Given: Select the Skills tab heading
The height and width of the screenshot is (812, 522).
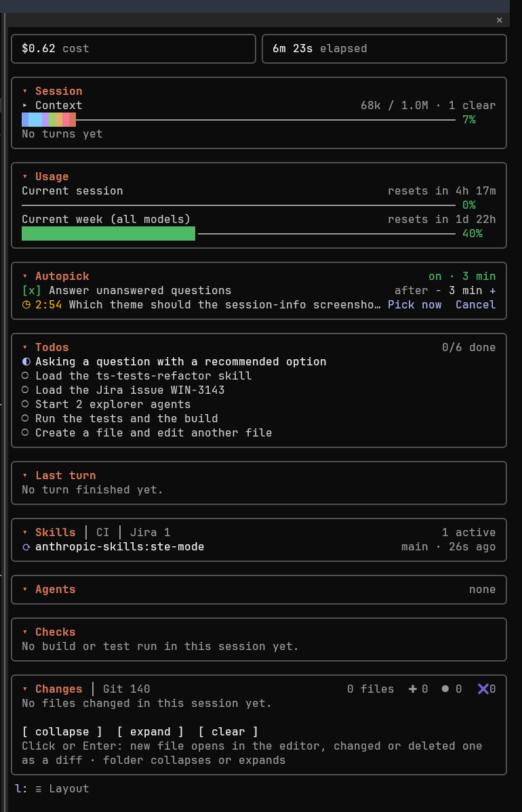Looking at the screenshot, I should [x=56, y=532].
